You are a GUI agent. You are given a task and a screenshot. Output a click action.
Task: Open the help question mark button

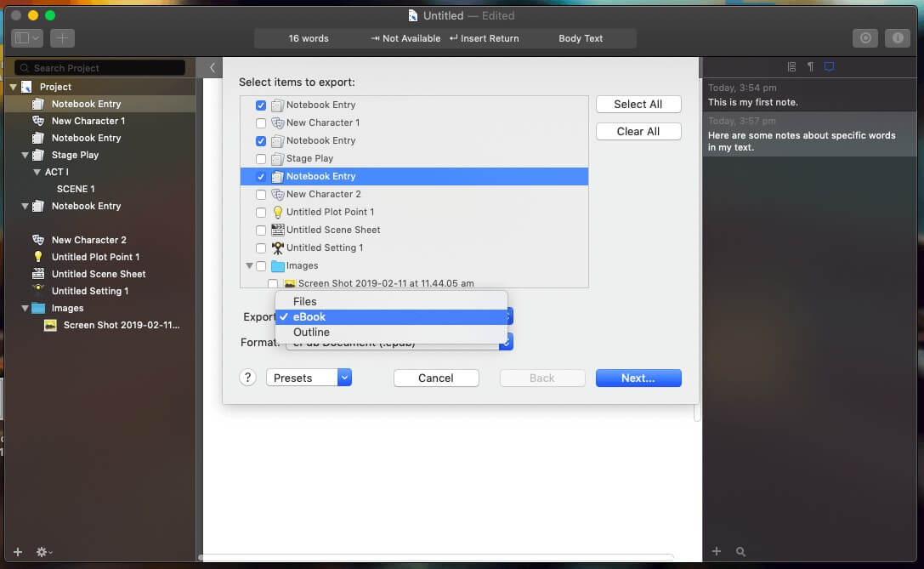(x=247, y=378)
